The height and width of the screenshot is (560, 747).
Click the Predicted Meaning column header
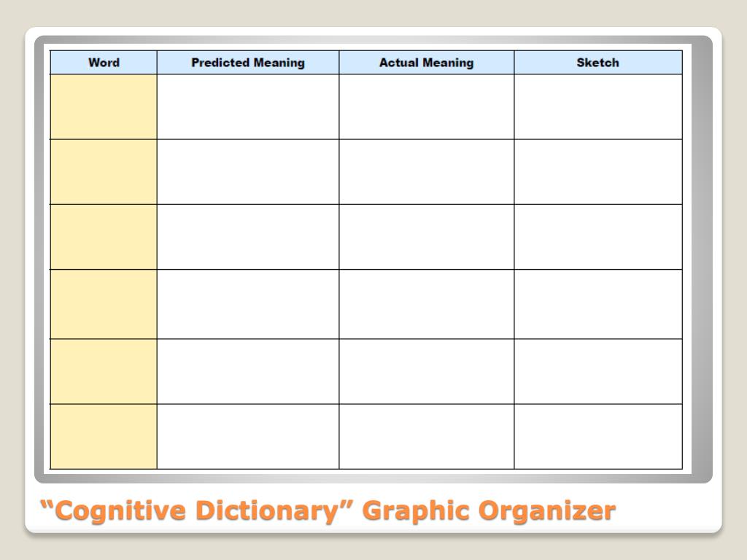248,63
